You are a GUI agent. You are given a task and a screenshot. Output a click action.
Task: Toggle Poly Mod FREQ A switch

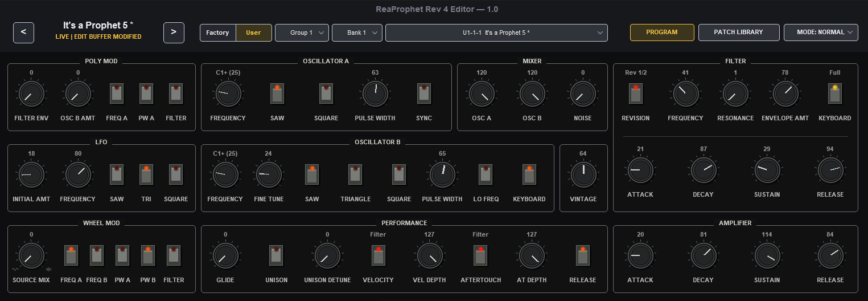click(x=117, y=93)
